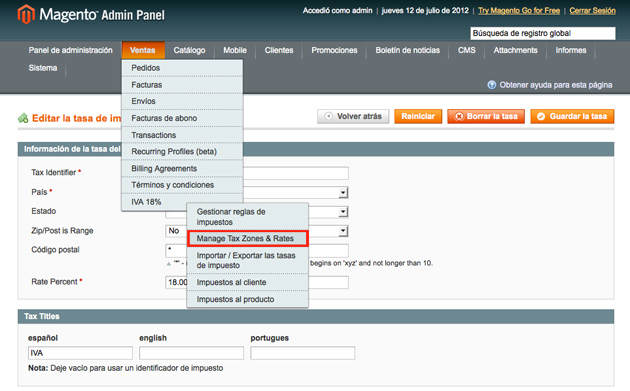Select Envíos menu entry
This screenshot has width=630, height=391.
[182, 101]
